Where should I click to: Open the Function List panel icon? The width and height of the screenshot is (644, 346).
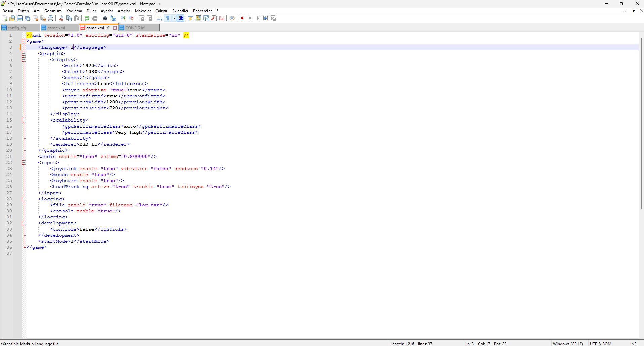(214, 18)
